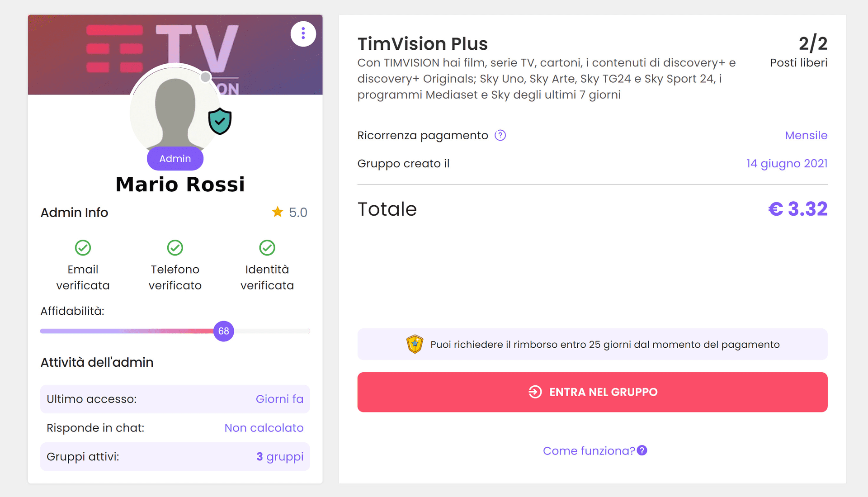
Task: Click the purple Admin badge
Action: tap(175, 158)
